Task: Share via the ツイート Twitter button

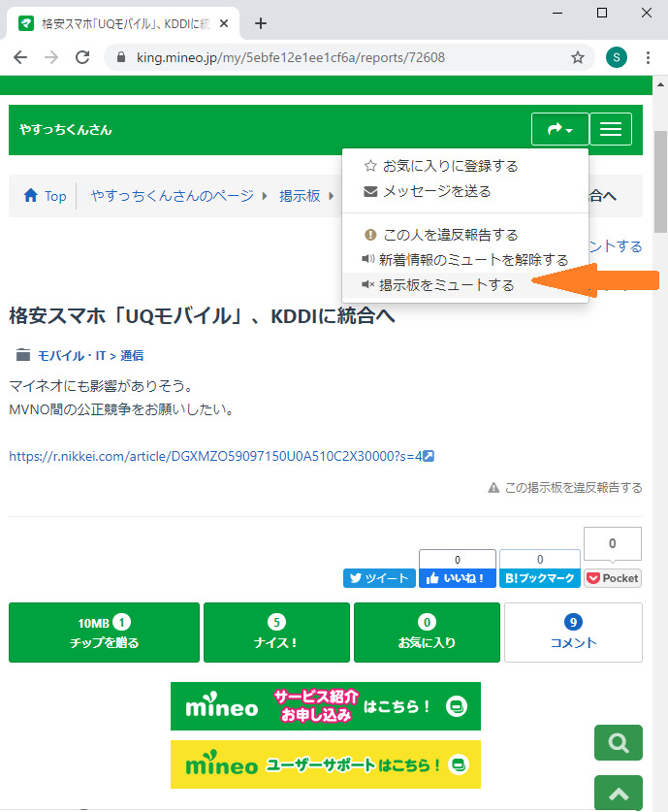Action: tap(379, 578)
